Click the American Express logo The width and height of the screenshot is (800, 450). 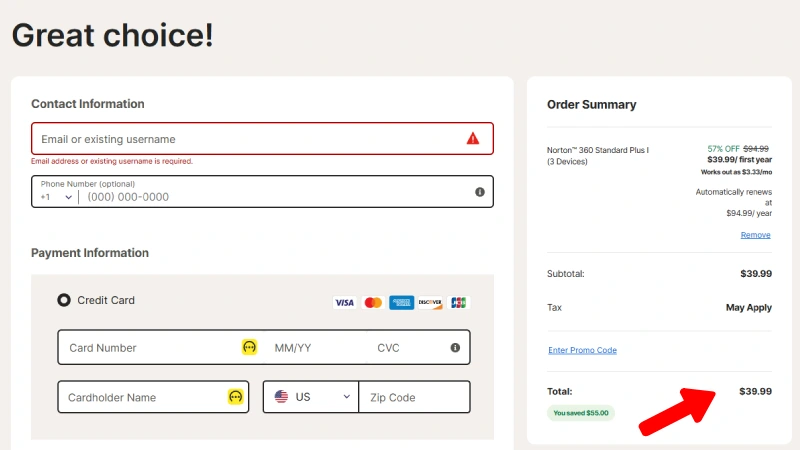[402, 303]
